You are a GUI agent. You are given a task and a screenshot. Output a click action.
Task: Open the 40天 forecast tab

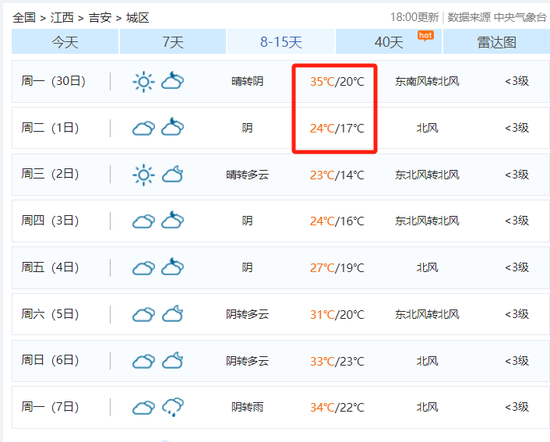[388, 42]
